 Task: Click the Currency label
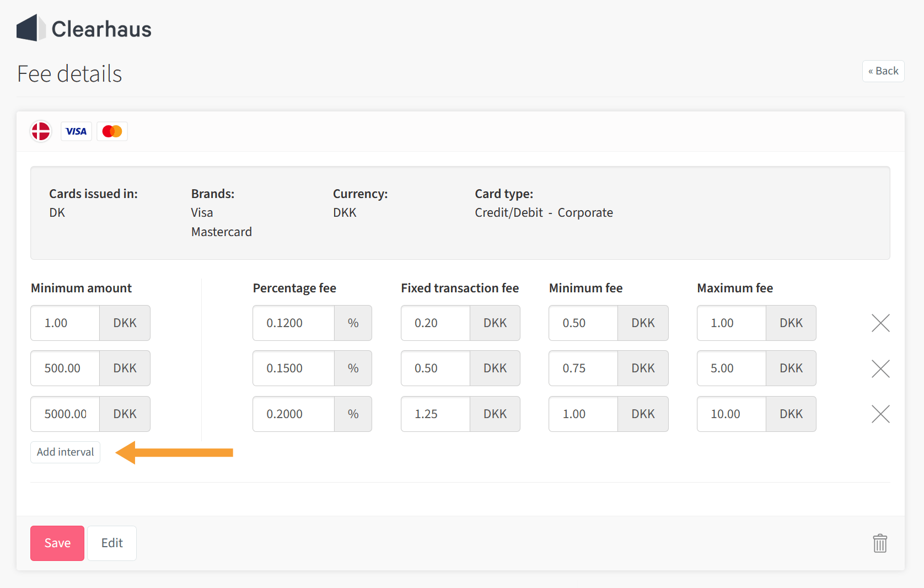coord(361,194)
